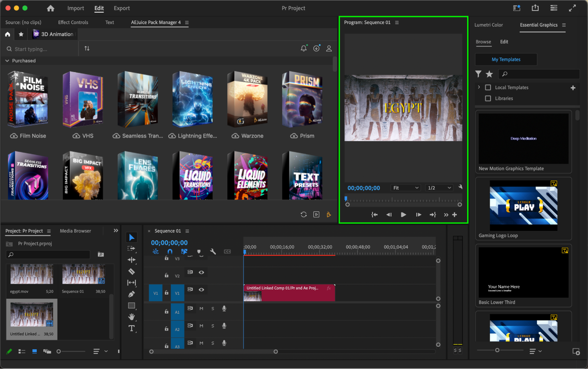The width and height of the screenshot is (588, 369).
Task: Open the 1/2 playback resolution dropdown
Action: (439, 188)
